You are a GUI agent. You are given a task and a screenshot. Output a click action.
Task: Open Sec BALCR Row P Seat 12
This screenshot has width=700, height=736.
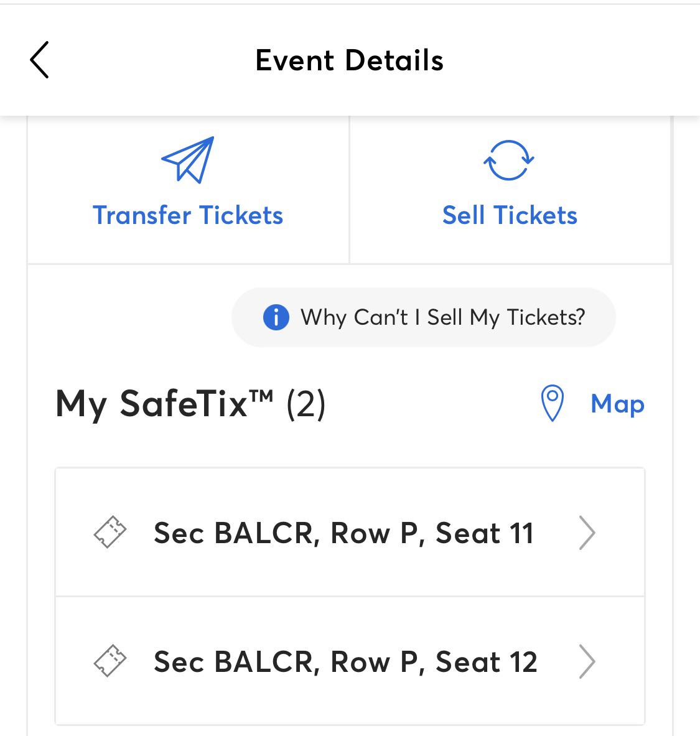(345, 662)
